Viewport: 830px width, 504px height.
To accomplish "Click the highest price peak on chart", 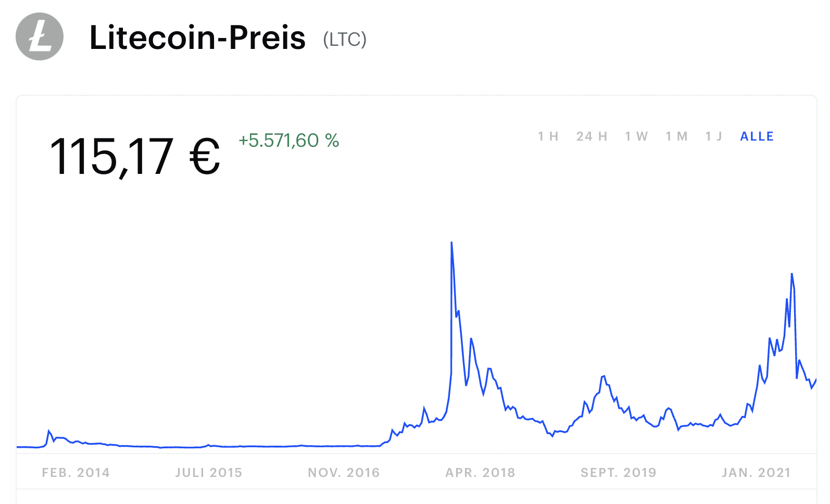I will point(451,243).
